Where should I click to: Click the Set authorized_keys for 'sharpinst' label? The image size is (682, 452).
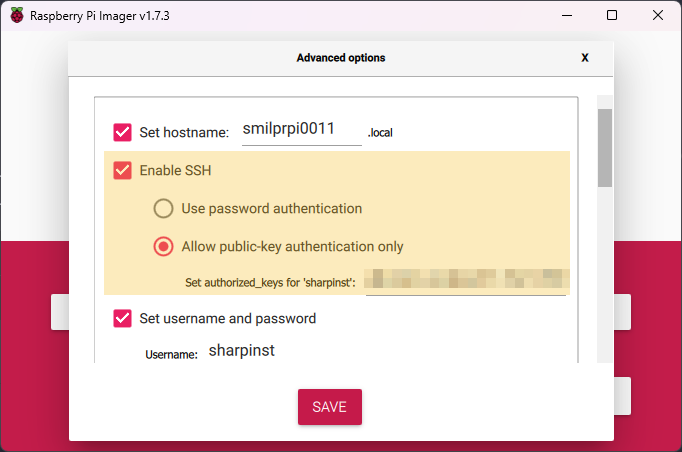[x=270, y=283]
